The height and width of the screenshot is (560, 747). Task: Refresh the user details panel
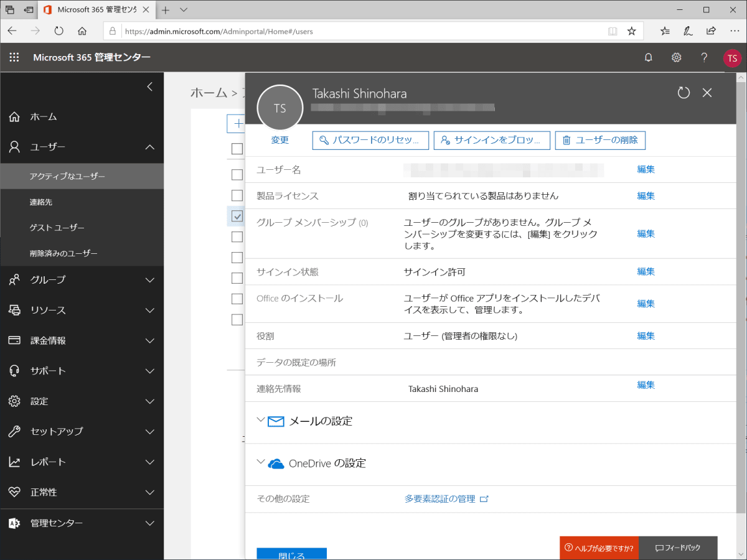(684, 93)
